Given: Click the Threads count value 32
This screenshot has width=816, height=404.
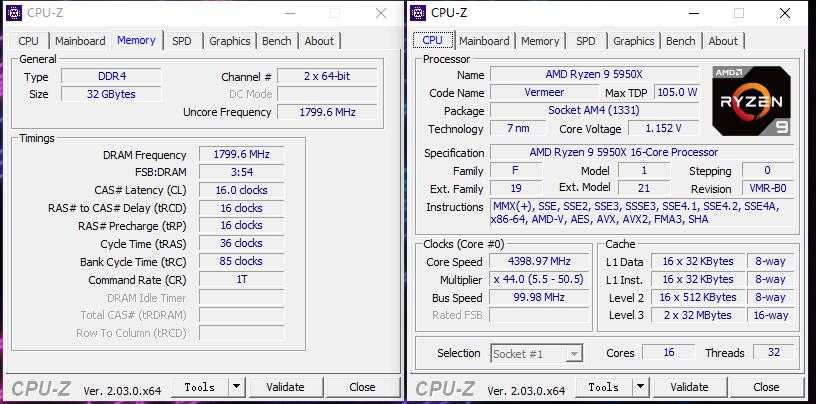Looking at the screenshot, I should [x=774, y=352].
